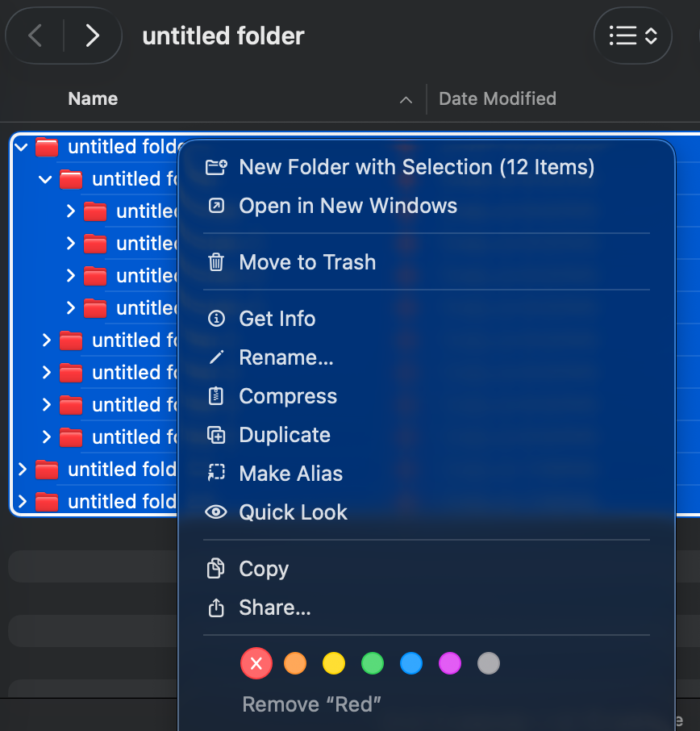Click the Share icon in context menu

coord(216,608)
